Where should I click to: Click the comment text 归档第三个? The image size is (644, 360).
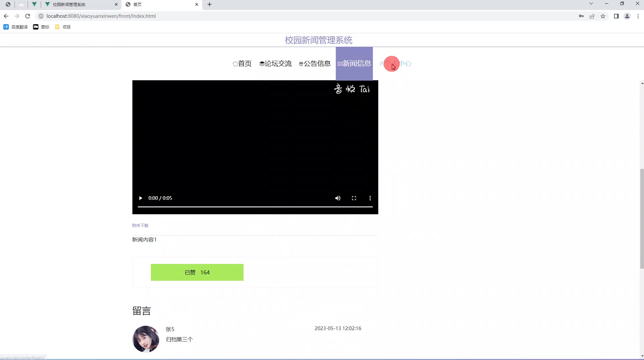[179, 340]
